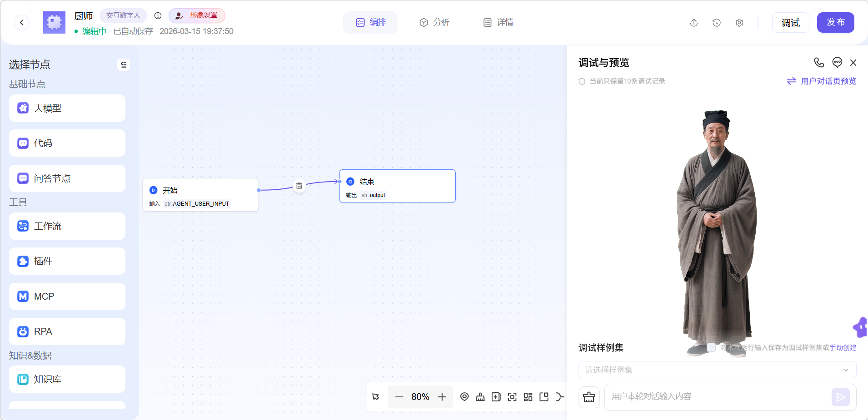Clear chat with the brush button beside input
868x420 pixels.
tap(589, 397)
